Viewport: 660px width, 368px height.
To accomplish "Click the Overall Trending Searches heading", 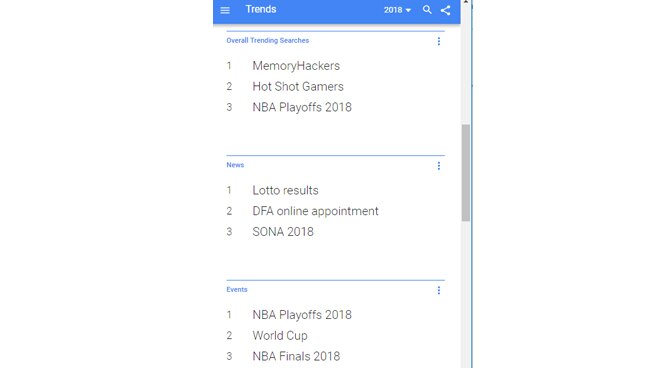I will (268, 40).
